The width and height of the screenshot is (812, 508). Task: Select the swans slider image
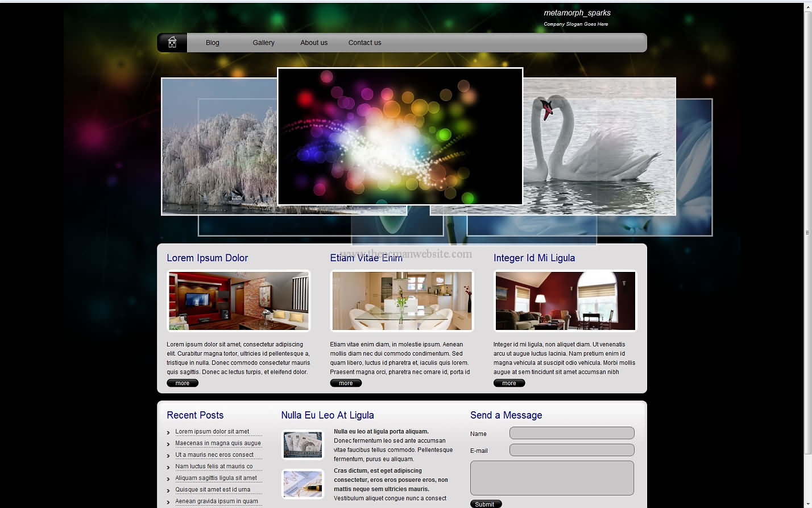pos(599,146)
